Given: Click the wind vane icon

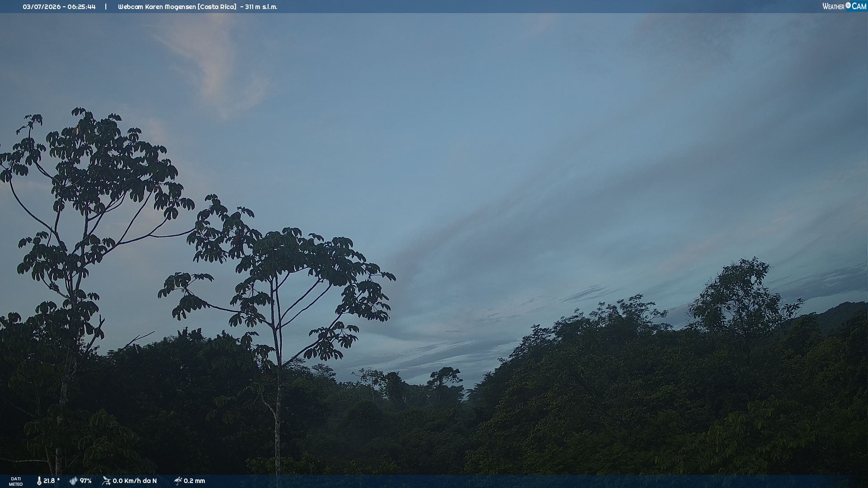Looking at the screenshot, I should pos(106,481).
